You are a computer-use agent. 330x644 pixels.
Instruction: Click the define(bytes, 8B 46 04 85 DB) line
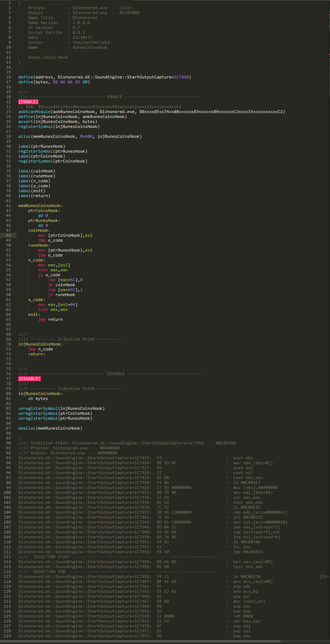click(x=54, y=82)
